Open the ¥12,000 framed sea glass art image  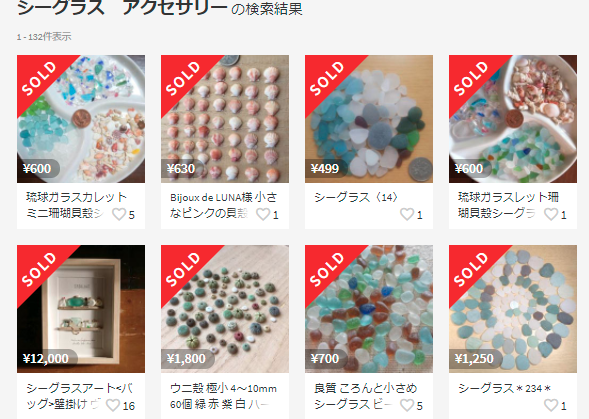81,309
